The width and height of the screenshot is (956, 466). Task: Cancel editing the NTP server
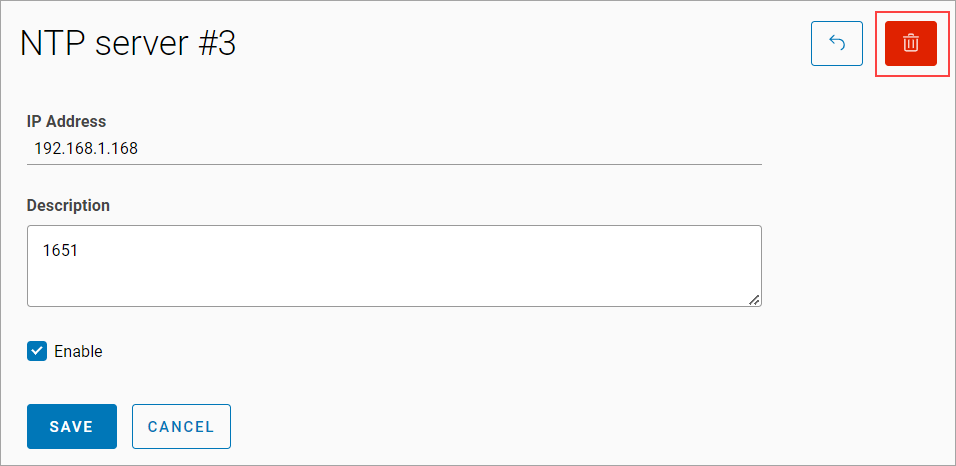click(x=181, y=426)
